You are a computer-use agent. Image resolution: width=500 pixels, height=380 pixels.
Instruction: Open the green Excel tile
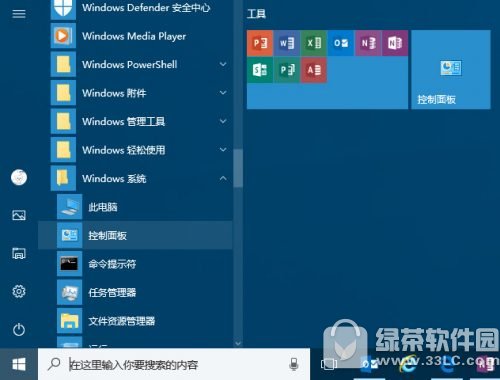(314, 43)
